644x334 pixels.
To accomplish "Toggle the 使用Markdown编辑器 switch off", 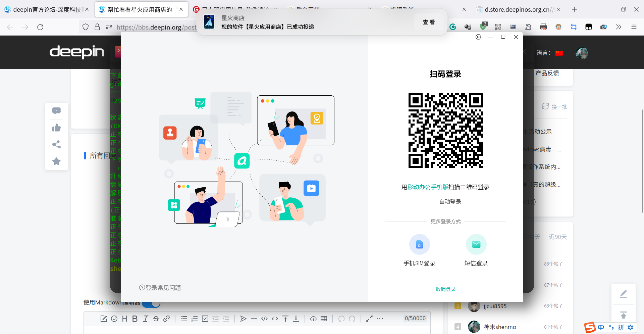I will click(x=151, y=303).
